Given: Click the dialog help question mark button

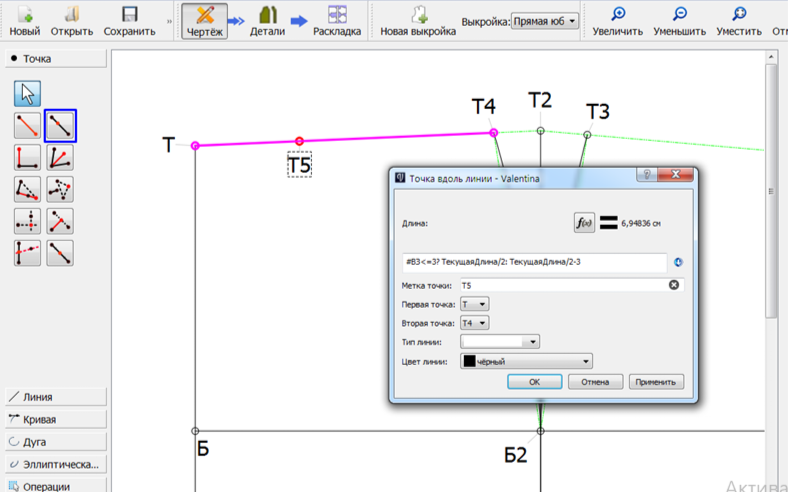Looking at the screenshot, I should click(x=647, y=174).
